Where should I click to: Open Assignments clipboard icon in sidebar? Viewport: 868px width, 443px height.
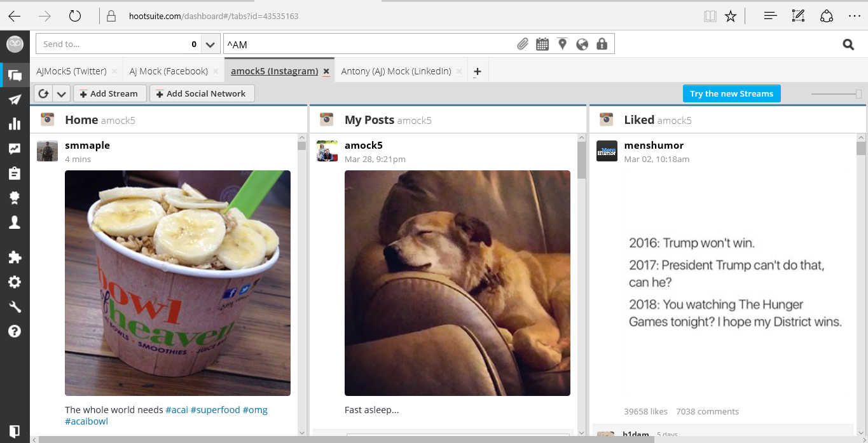coord(15,174)
